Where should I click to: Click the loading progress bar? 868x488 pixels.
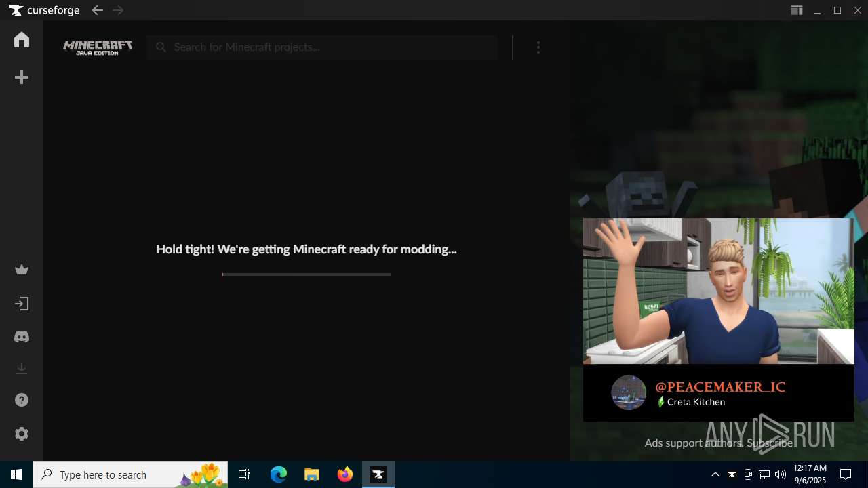coord(307,274)
